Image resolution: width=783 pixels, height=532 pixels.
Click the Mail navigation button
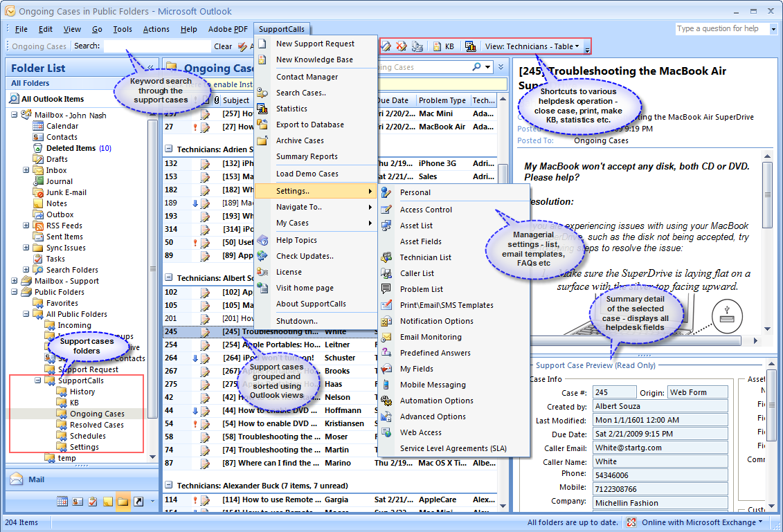[82, 479]
